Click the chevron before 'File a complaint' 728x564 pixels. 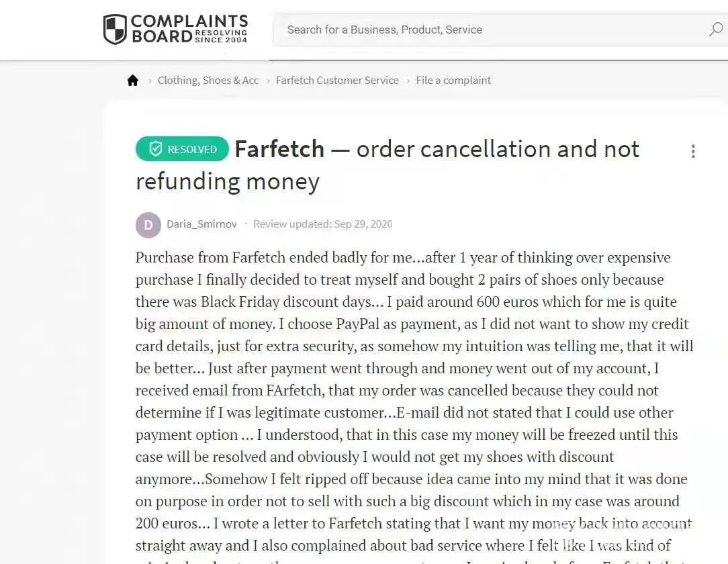(x=408, y=81)
